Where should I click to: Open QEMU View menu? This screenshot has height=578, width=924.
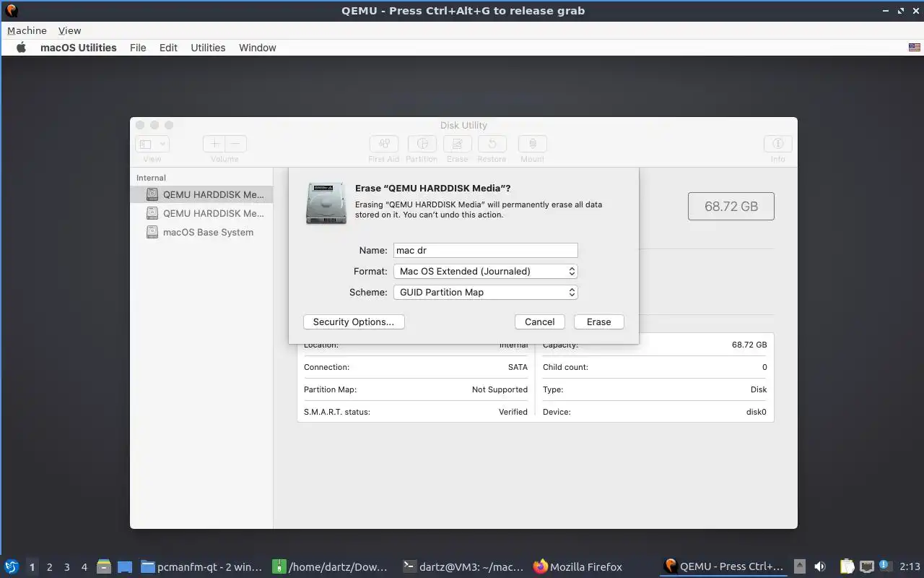coord(69,30)
